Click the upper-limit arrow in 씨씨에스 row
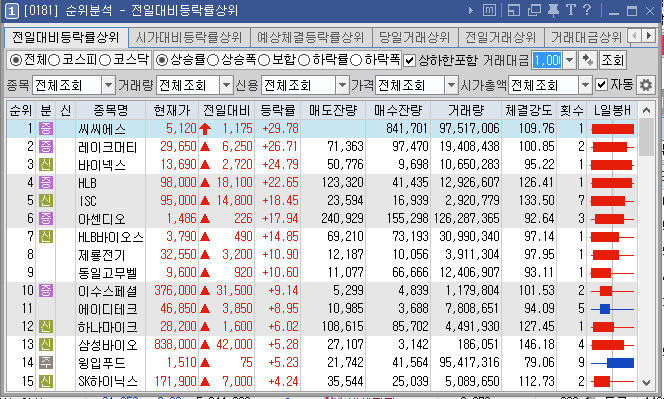The image size is (664, 399). point(205,129)
